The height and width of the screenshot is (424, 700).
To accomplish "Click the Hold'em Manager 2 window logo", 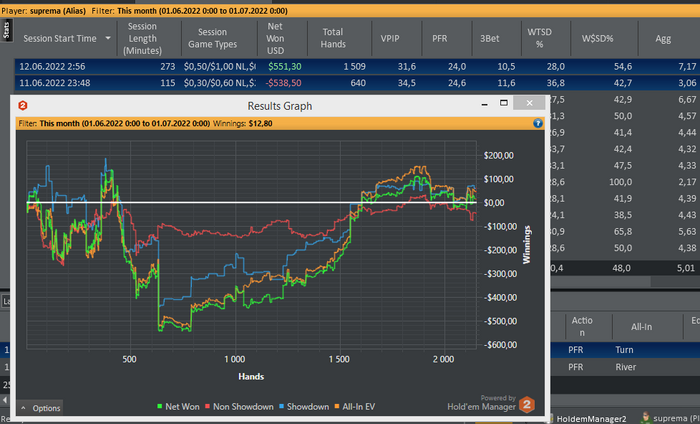I will pos(23,106).
